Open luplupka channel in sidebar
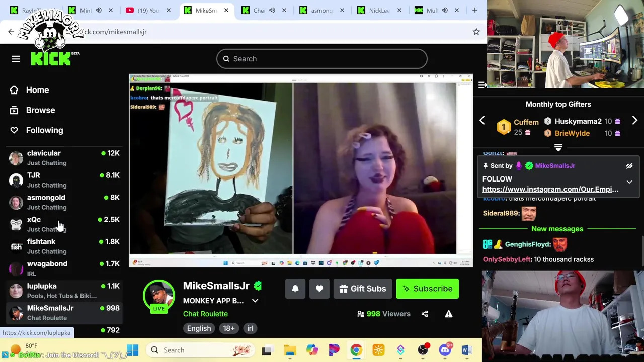 pos(64,291)
